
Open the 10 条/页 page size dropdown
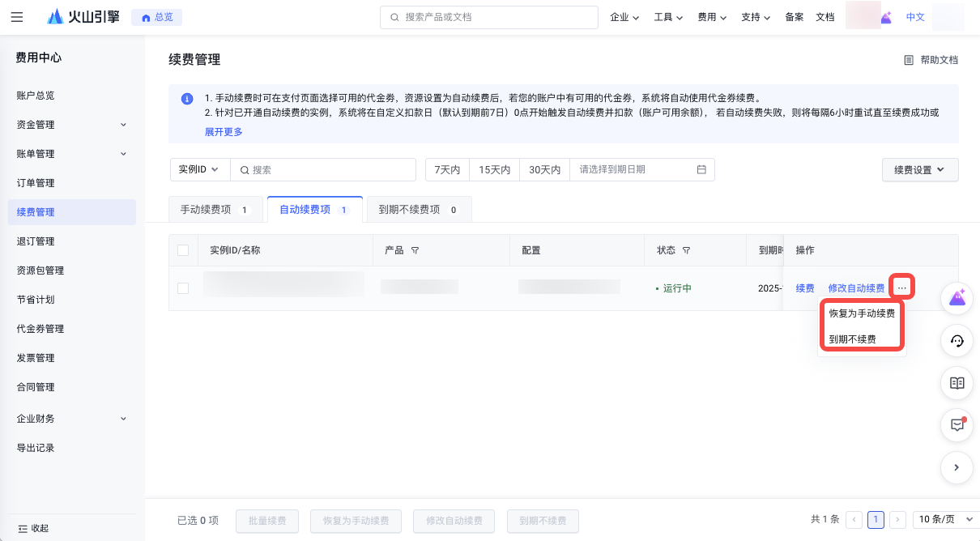943,520
